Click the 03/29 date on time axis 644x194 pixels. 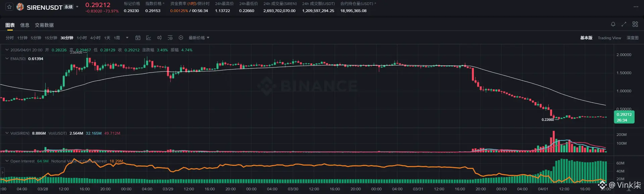point(168,189)
